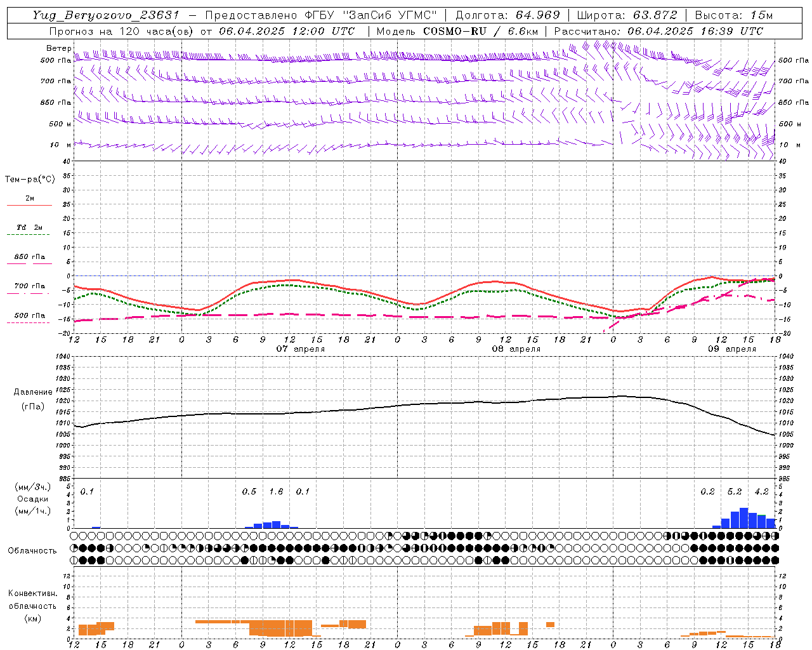Click the 0.2 precipitation total value
Image resolution: width=812 pixels, height=650 pixels.
point(707,492)
